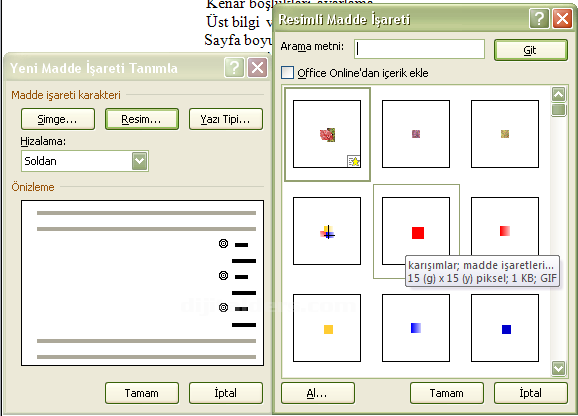Click the Yazı Tipi font button
Viewport: 578px width, 416px height.
[226, 119]
